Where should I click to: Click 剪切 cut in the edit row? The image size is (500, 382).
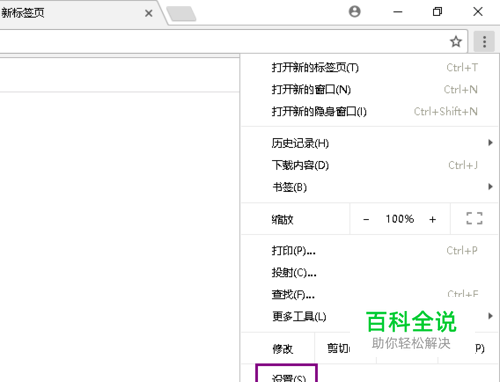338,348
